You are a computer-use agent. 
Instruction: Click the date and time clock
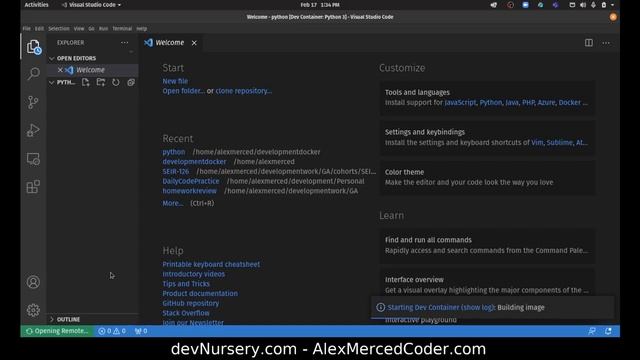point(320,5)
